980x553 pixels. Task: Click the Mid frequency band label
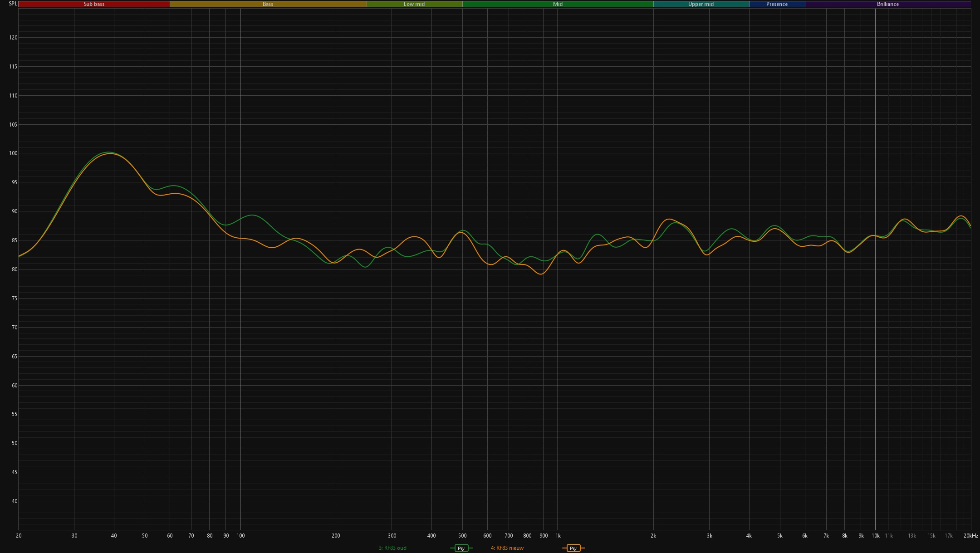(558, 4)
